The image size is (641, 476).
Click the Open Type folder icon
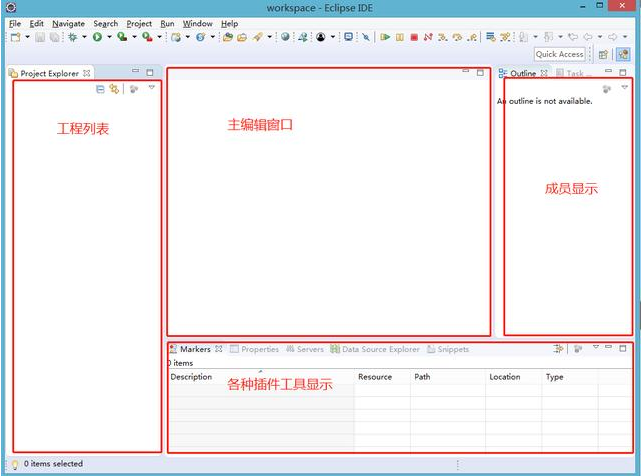[228, 37]
